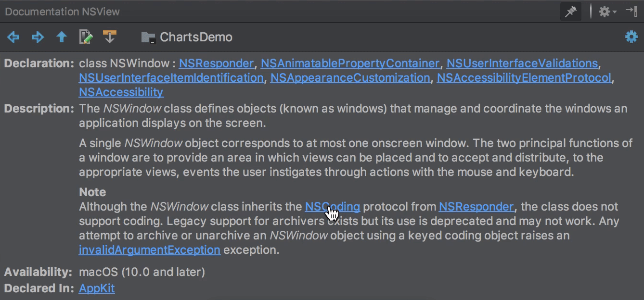Open the NSUserInterfaceValidations link
644x300 pixels.
tap(523, 63)
